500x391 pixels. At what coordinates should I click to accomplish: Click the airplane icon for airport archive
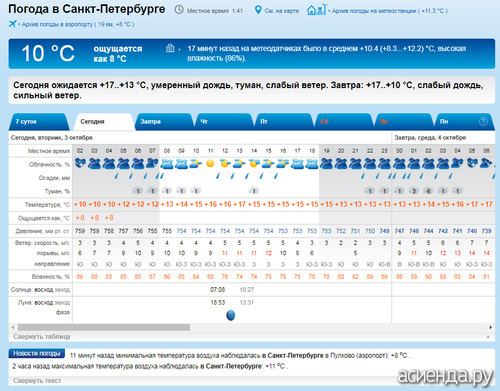point(12,24)
